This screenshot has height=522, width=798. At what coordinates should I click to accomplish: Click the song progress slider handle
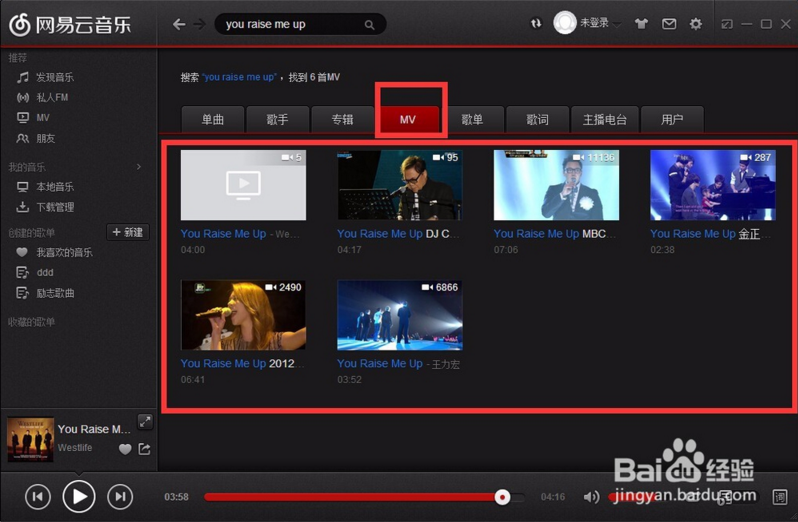tap(502, 497)
